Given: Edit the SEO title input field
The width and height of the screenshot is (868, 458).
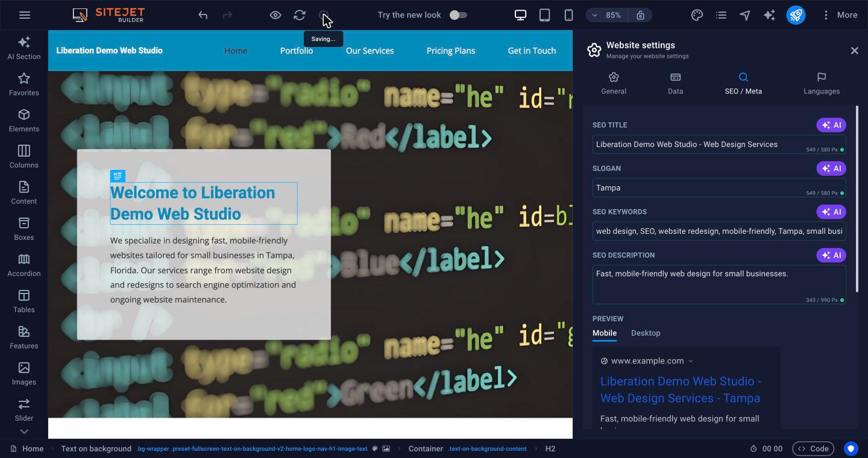Looking at the screenshot, I should coord(719,145).
